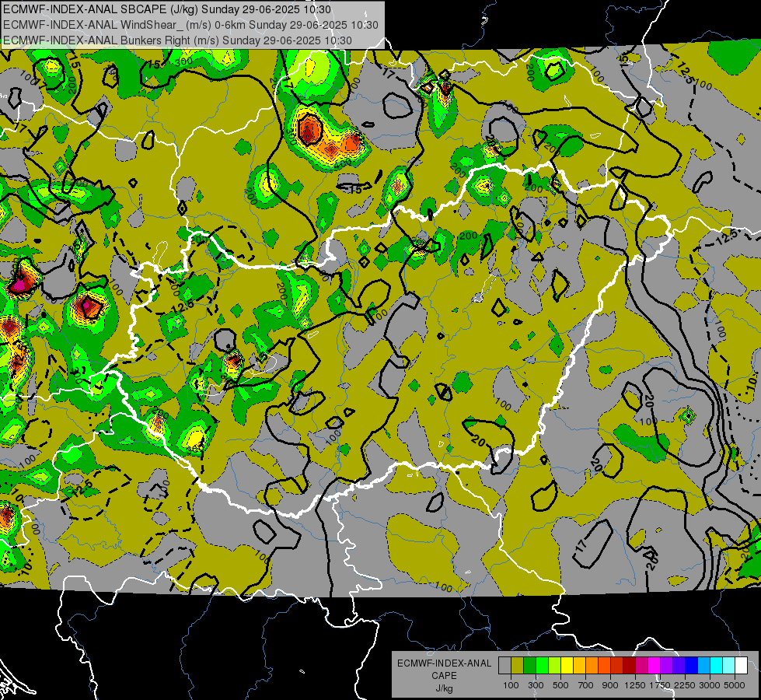This screenshot has height=700, width=761.
Task: Select the bright green legend swatch
Action: [x=542, y=666]
